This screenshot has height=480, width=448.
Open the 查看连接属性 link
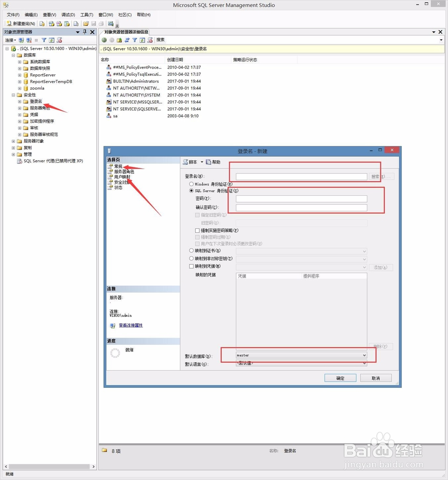coord(131,326)
